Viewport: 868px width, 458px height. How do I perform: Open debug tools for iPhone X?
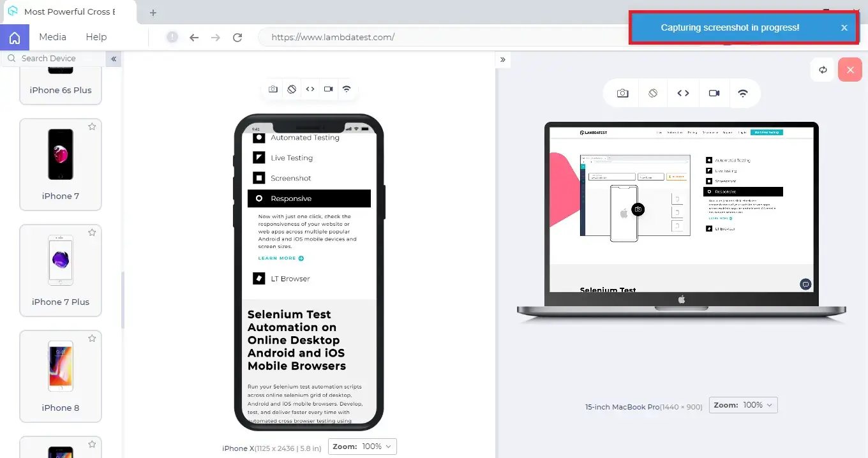click(x=310, y=89)
